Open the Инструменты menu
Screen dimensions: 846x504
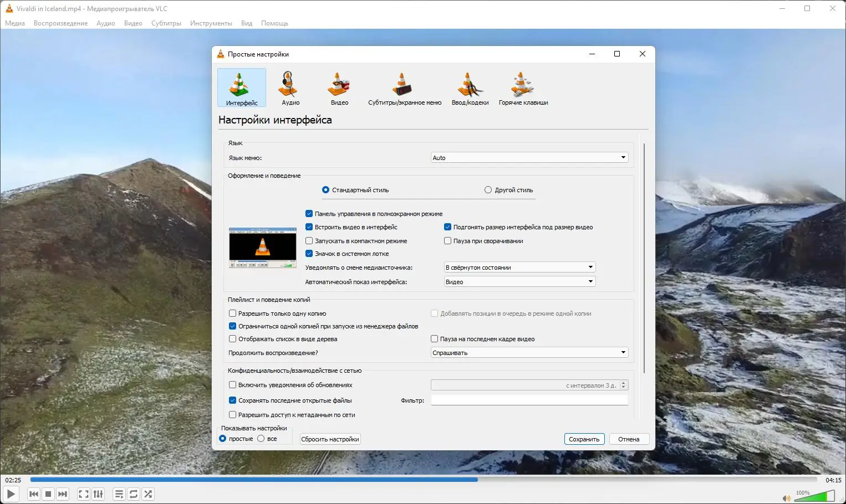click(211, 23)
